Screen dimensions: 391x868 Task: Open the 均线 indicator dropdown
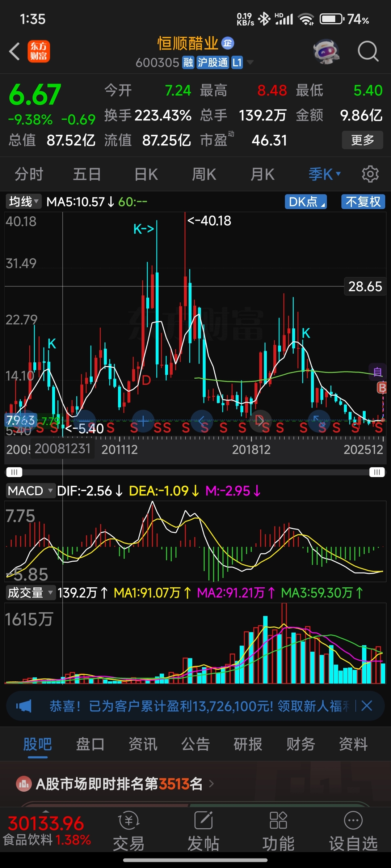click(24, 201)
